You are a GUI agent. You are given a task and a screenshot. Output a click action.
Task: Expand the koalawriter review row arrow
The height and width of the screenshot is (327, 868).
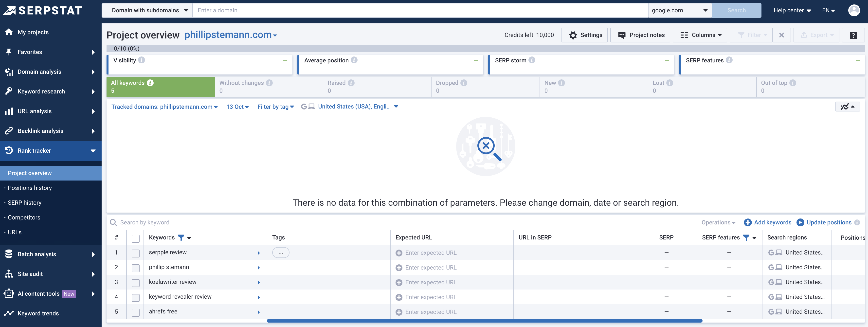pos(259,283)
